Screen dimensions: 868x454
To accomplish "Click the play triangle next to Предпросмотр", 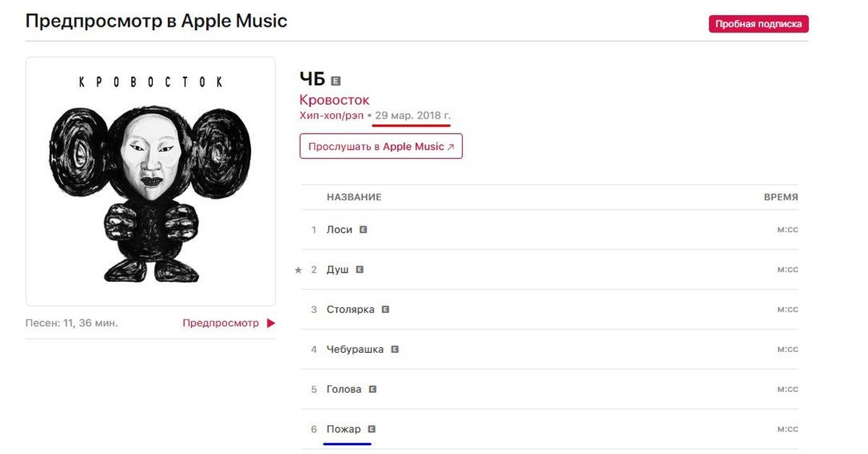I will click(x=271, y=323).
